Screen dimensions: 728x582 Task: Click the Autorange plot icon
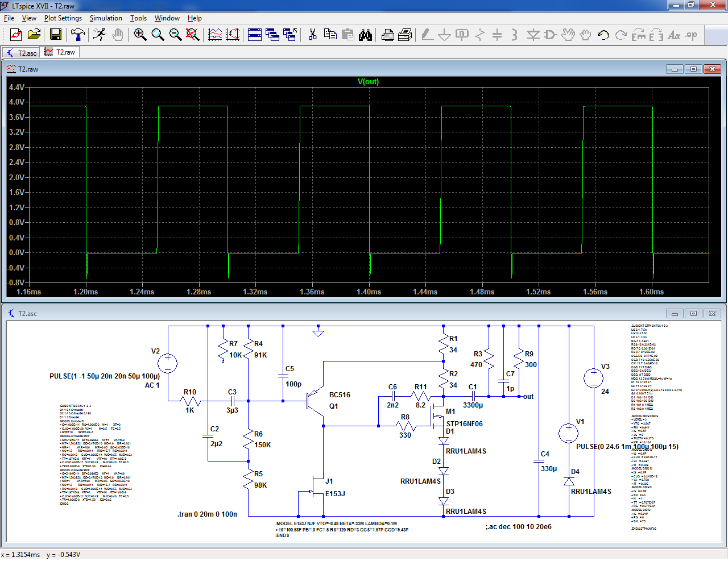coord(215,35)
